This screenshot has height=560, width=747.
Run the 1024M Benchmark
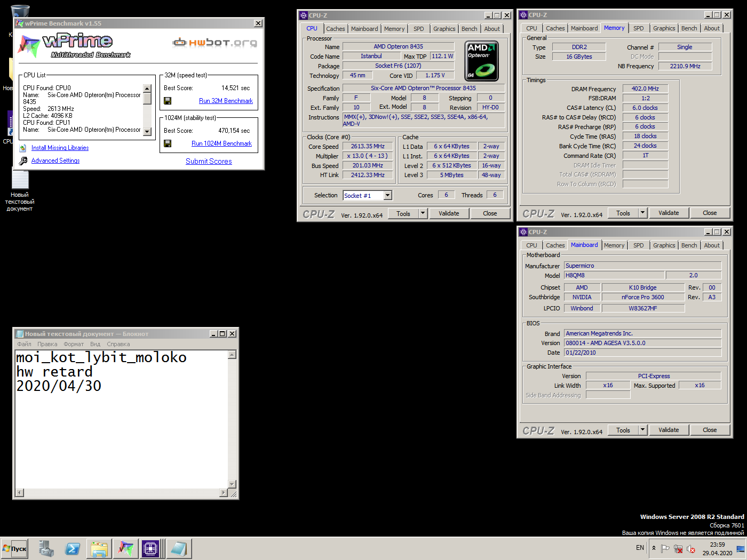click(x=221, y=143)
